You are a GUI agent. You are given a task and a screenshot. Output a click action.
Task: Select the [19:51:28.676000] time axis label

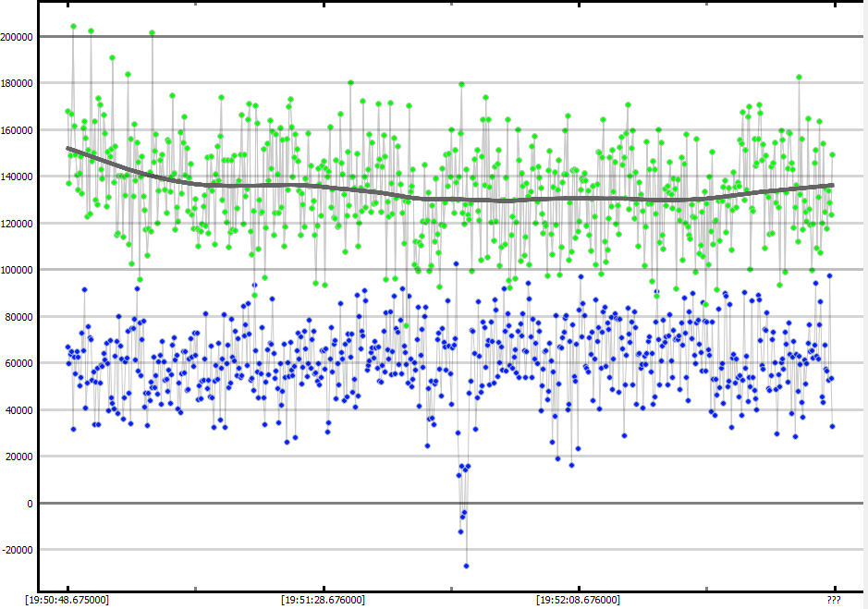(323, 600)
